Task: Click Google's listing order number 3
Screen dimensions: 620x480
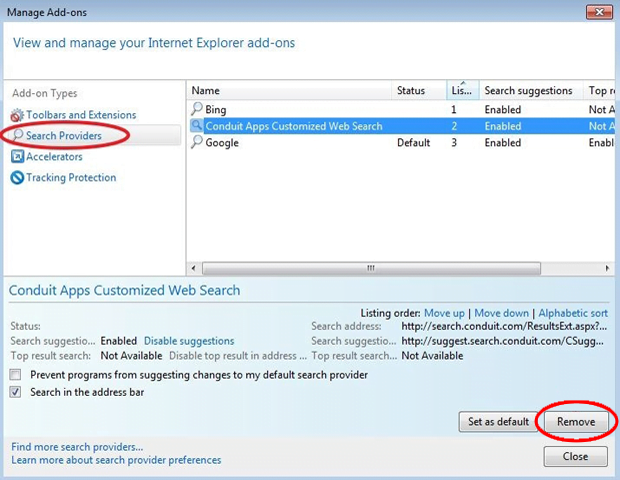Action: tap(454, 143)
